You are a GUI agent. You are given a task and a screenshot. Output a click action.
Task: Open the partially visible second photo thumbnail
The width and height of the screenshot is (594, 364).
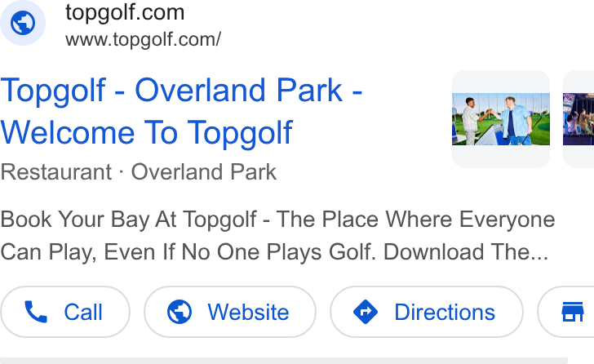[578, 119]
